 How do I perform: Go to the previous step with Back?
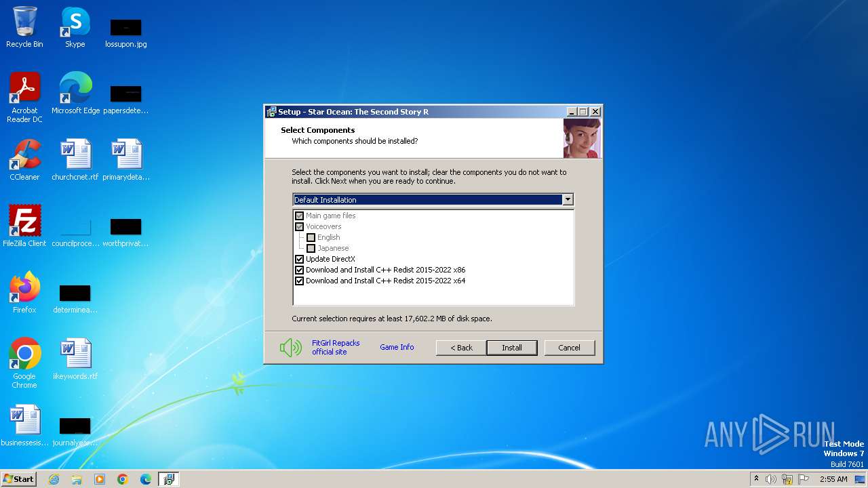461,348
